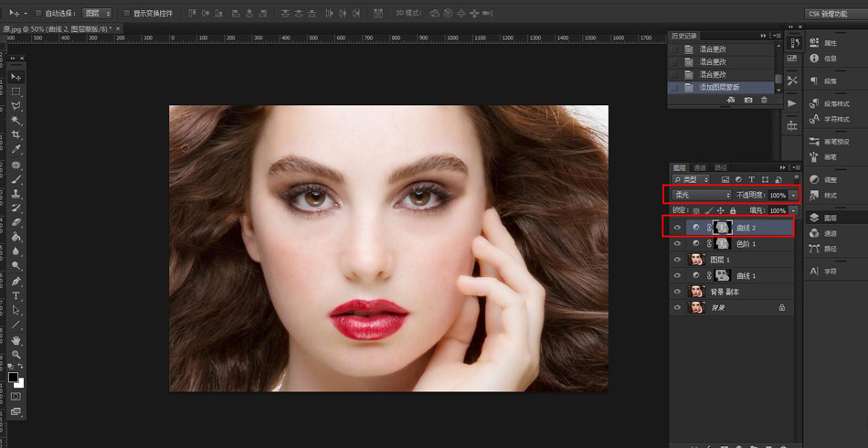Viewport: 868px width, 448px height.
Task: Create new snapshot camera icon in History
Action: pyautogui.click(x=748, y=100)
